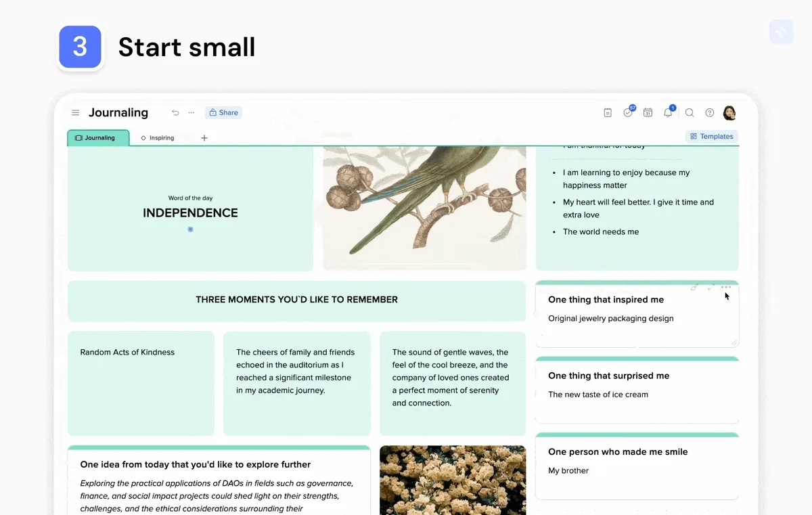Open the help question mark icon

point(710,113)
